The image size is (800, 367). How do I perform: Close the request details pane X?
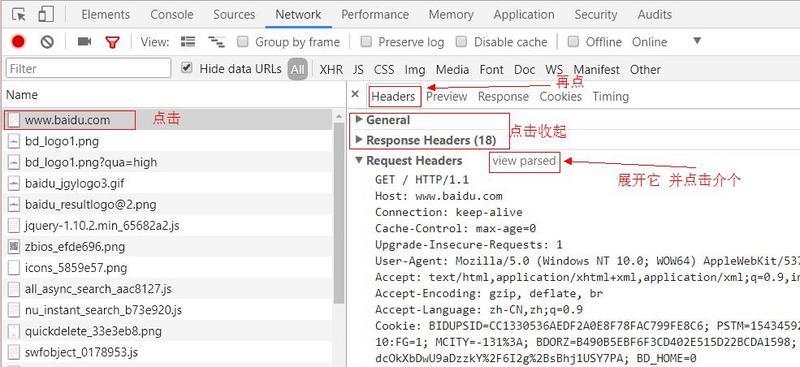pyautogui.click(x=356, y=94)
